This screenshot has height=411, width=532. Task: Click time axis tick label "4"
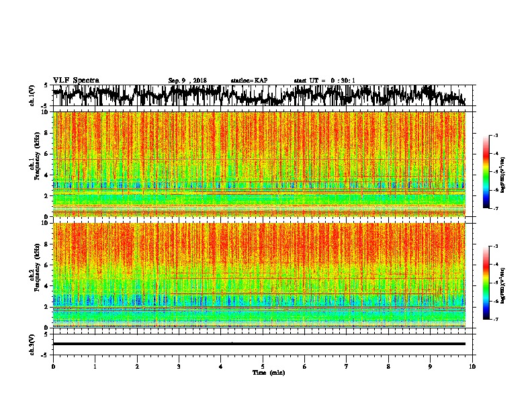coord(221,367)
